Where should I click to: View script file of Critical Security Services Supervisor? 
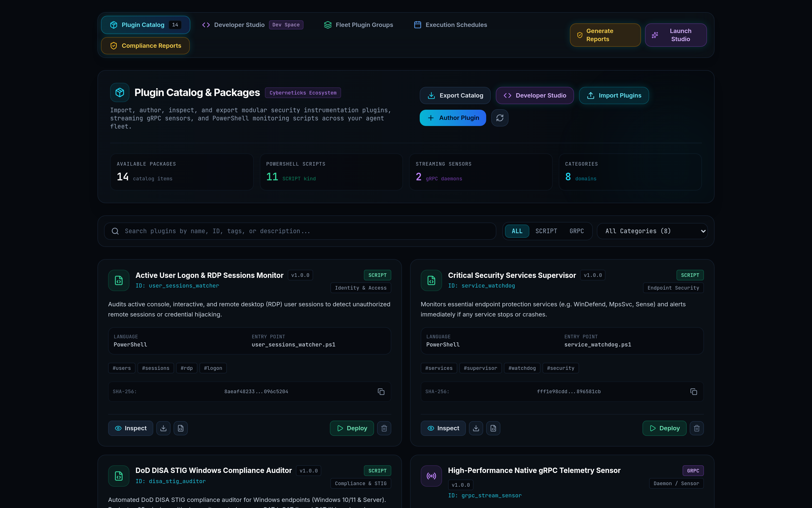[x=493, y=428]
